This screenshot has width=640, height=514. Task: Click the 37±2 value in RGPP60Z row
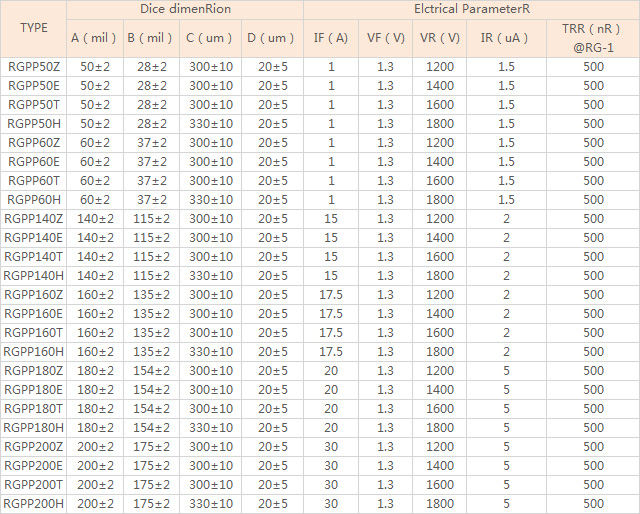click(x=152, y=142)
